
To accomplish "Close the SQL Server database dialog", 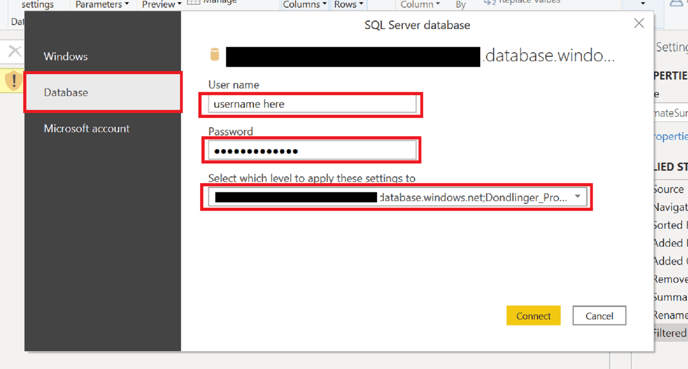I will point(639,23).
